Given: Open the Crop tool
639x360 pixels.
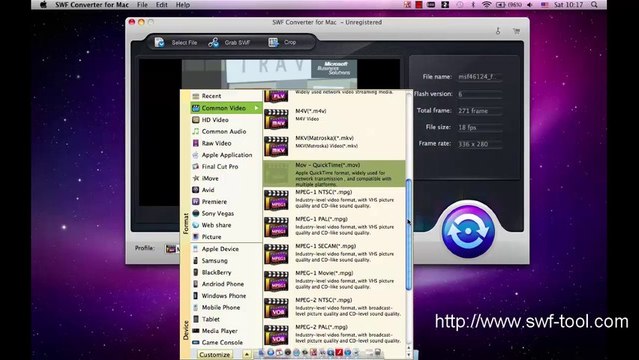Looking at the screenshot, I should [282, 42].
